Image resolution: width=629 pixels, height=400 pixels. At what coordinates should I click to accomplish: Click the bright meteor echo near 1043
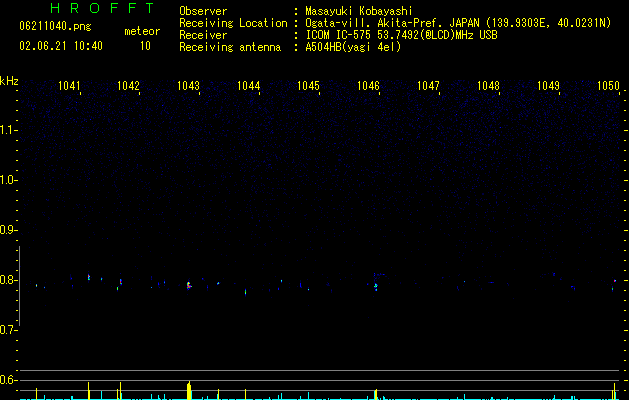(x=189, y=285)
